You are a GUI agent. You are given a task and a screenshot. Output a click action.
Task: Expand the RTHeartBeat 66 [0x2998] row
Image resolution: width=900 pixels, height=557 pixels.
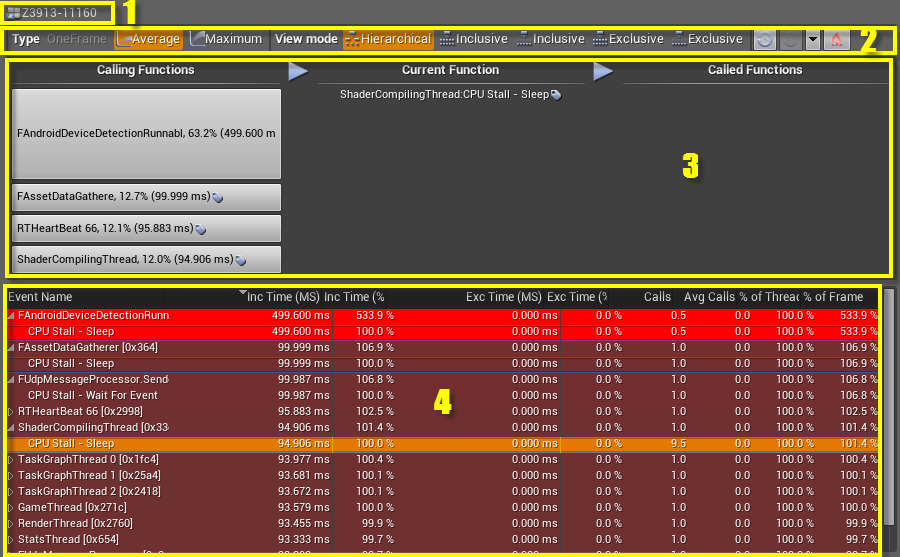point(11,412)
